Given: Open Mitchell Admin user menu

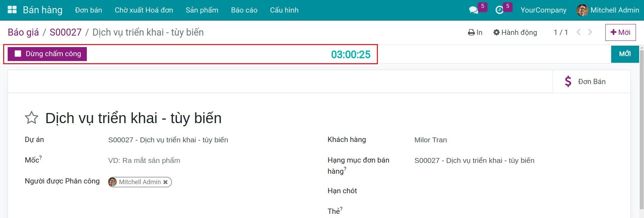Looking at the screenshot, I should click(x=608, y=10).
